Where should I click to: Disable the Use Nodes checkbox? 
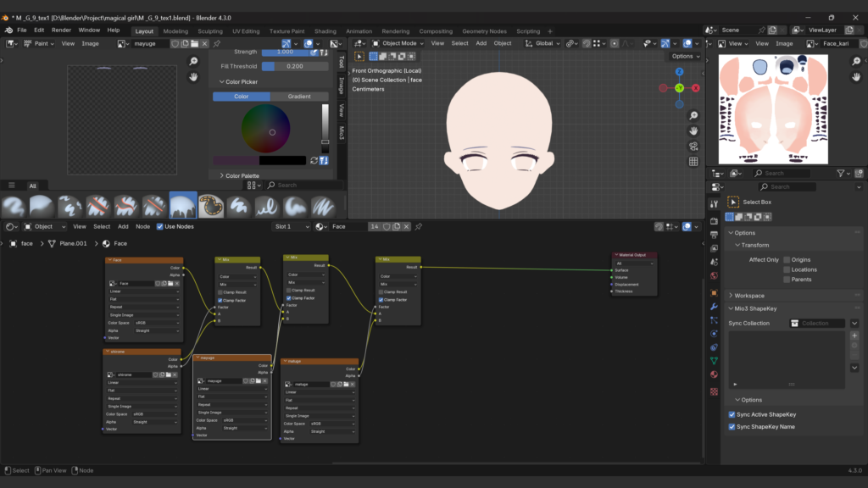(x=159, y=226)
